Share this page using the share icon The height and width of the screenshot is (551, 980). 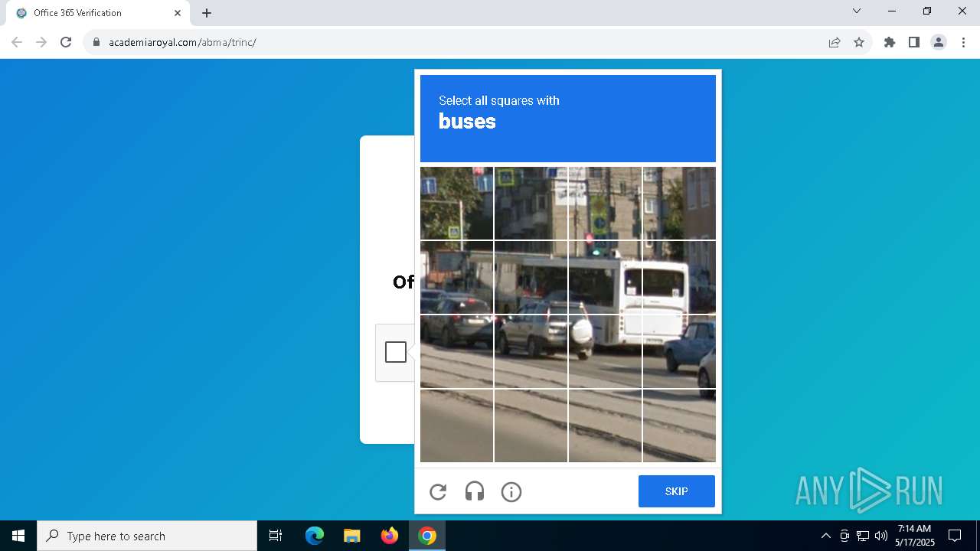835,42
